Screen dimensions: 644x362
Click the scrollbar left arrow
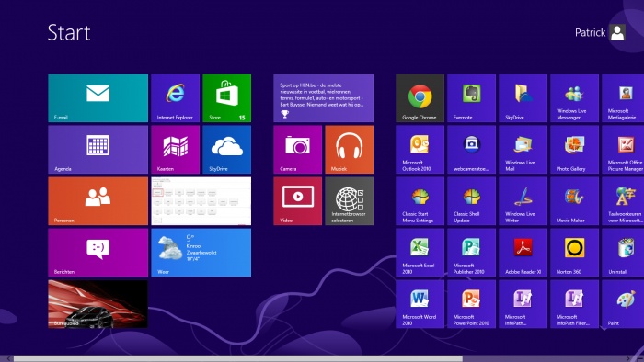click(x=7, y=358)
